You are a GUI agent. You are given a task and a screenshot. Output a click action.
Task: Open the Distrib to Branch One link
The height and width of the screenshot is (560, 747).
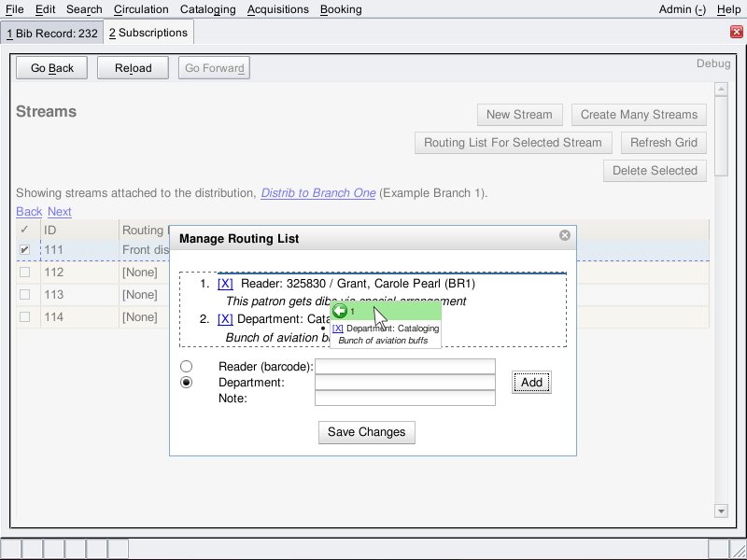pyautogui.click(x=317, y=193)
